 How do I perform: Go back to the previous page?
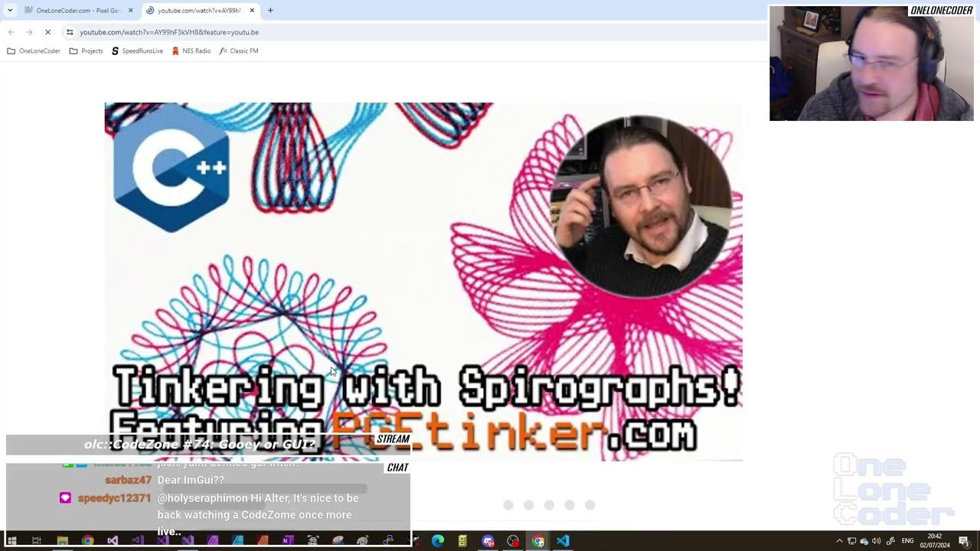tap(11, 32)
